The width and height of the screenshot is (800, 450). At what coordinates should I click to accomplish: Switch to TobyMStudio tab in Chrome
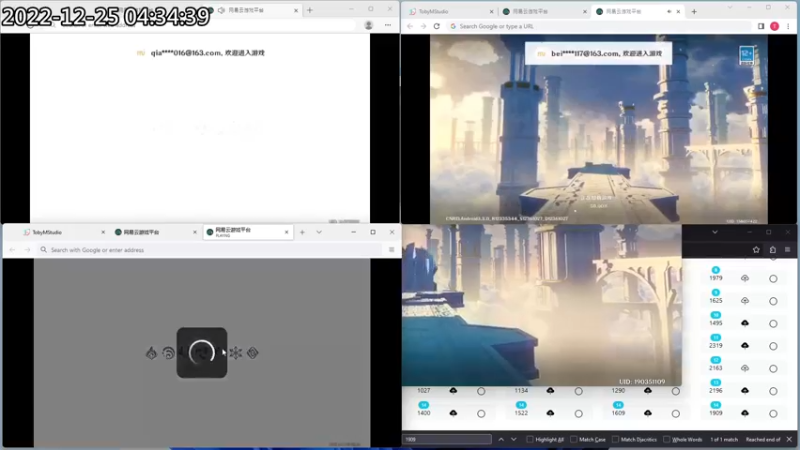tap(452, 11)
